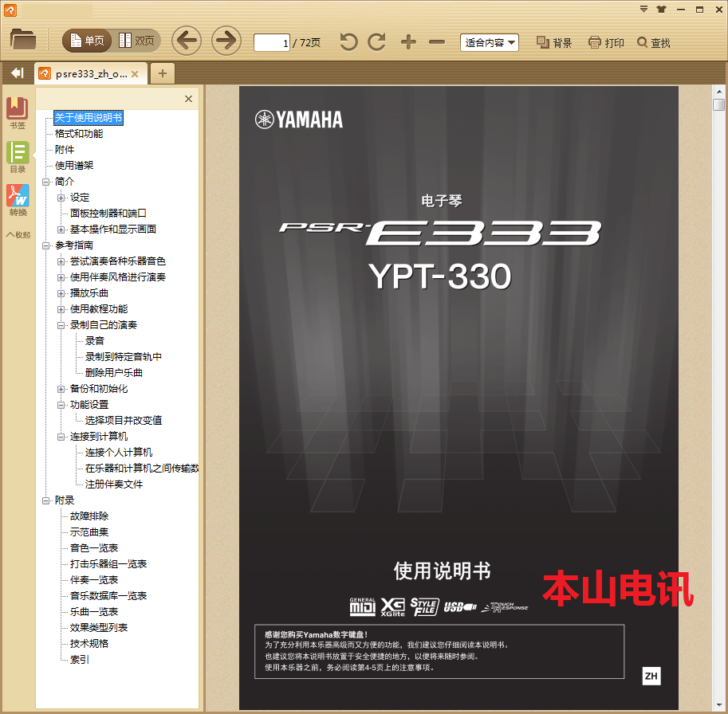Select 打击乐器组一览表 in outline
The width and height of the screenshot is (728, 714).
(x=108, y=564)
